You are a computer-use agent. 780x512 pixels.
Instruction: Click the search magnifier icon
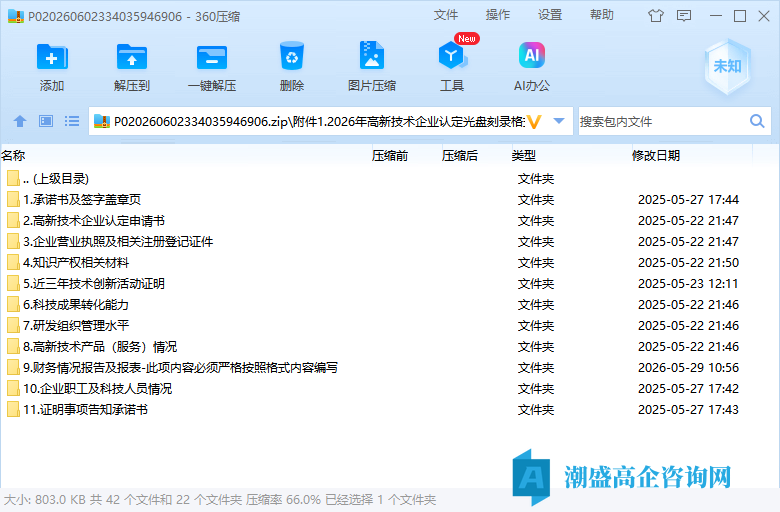pos(757,121)
